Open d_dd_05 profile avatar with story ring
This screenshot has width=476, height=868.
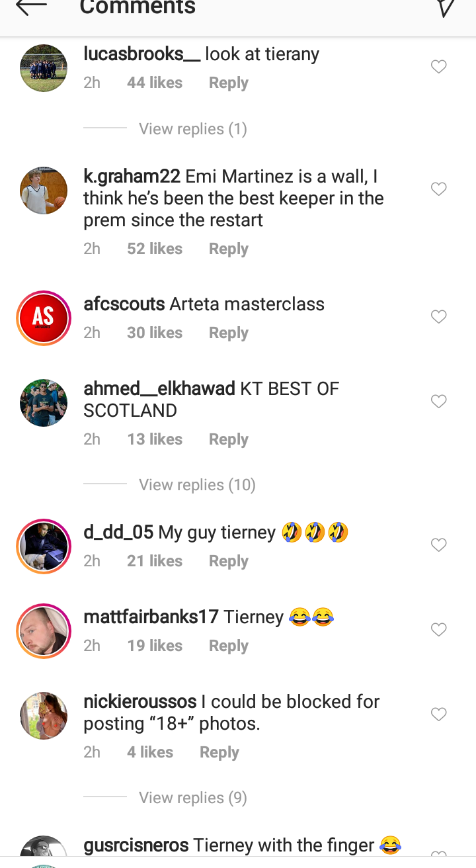(x=44, y=546)
